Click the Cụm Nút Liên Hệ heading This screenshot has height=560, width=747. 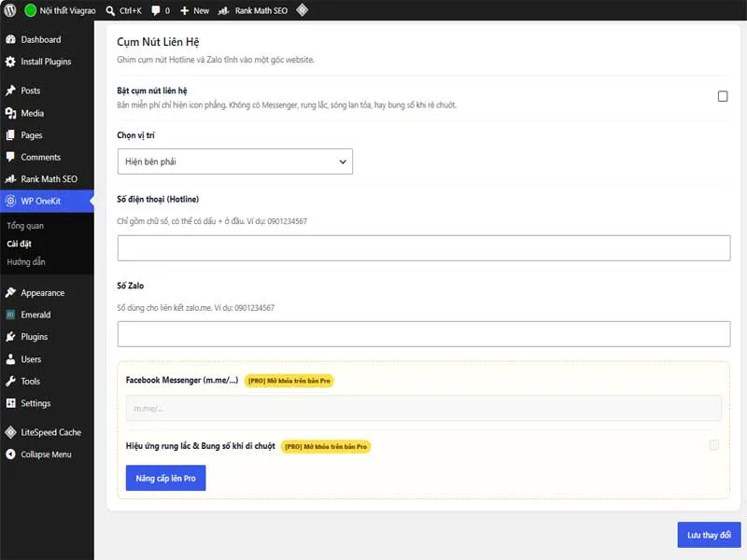tap(158, 42)
